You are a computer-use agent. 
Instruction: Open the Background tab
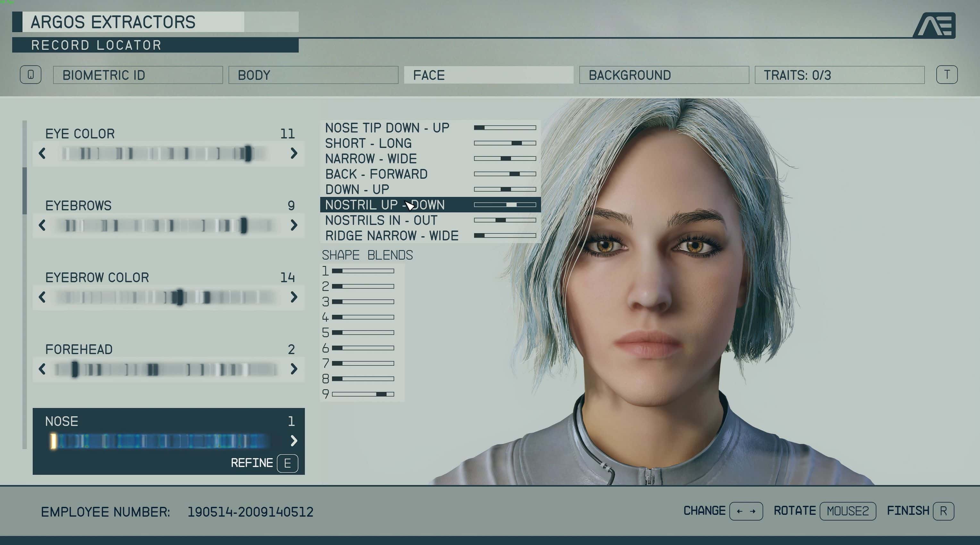click(664, 75)
